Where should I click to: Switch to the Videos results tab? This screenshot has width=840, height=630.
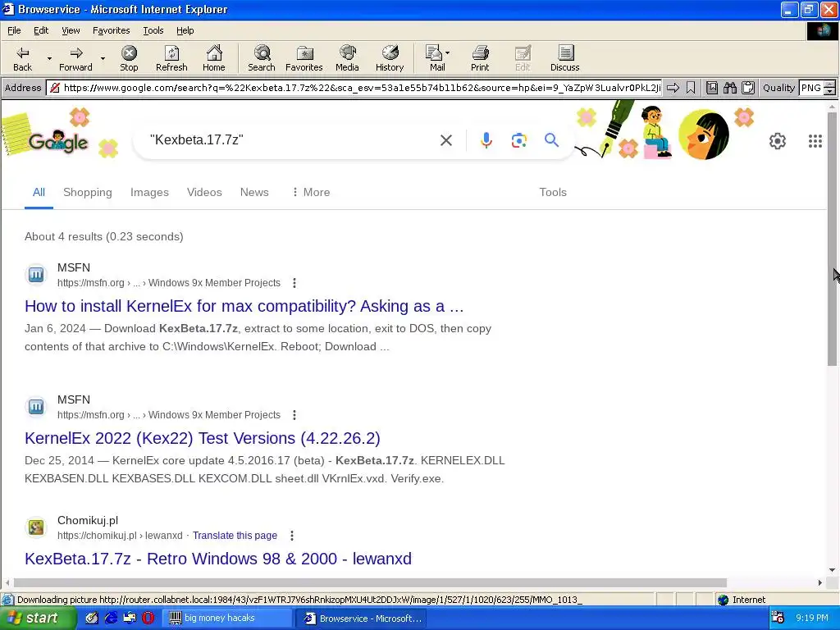(x=204, y=192)
